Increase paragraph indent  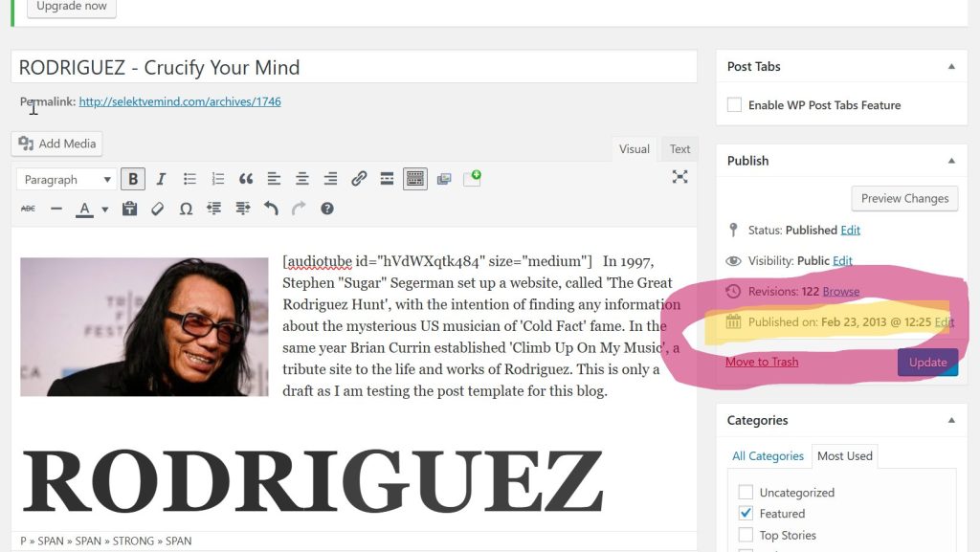[242, 209]
